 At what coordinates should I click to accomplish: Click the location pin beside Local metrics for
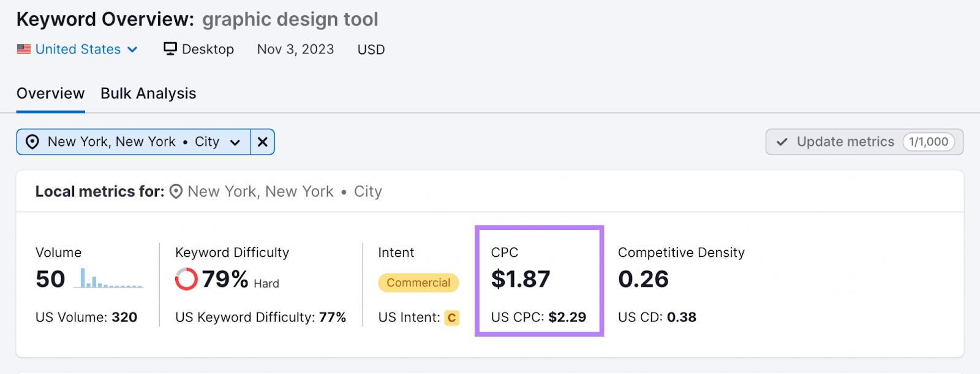coord(176,191)
